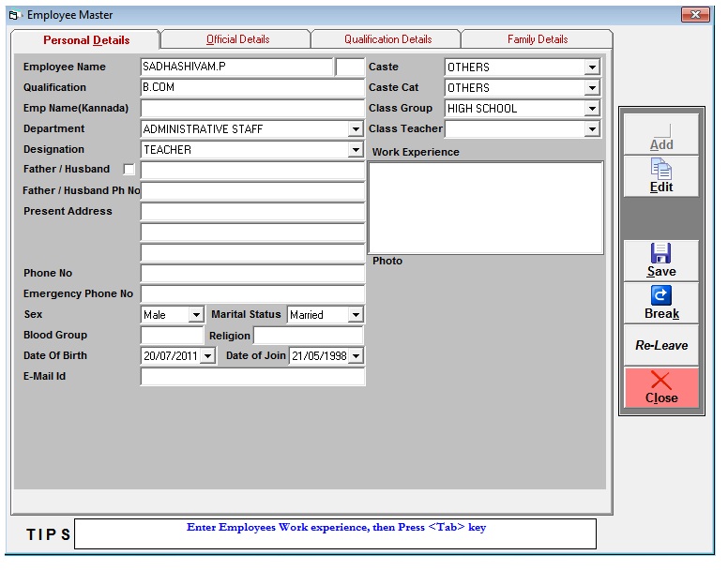This screenshot has width=728, height=570.
Task: Click the Employee Master title bar icon
Action: [14, 15]
